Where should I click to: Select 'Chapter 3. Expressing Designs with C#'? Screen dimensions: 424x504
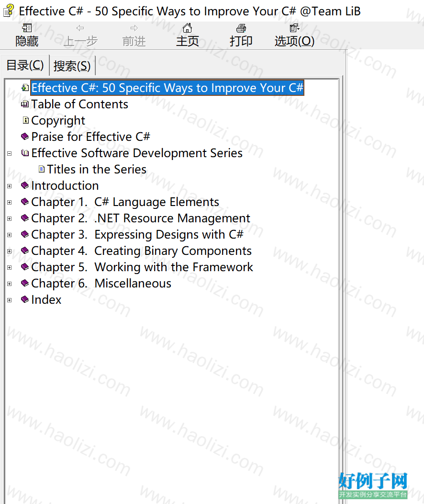click(137, 234)
